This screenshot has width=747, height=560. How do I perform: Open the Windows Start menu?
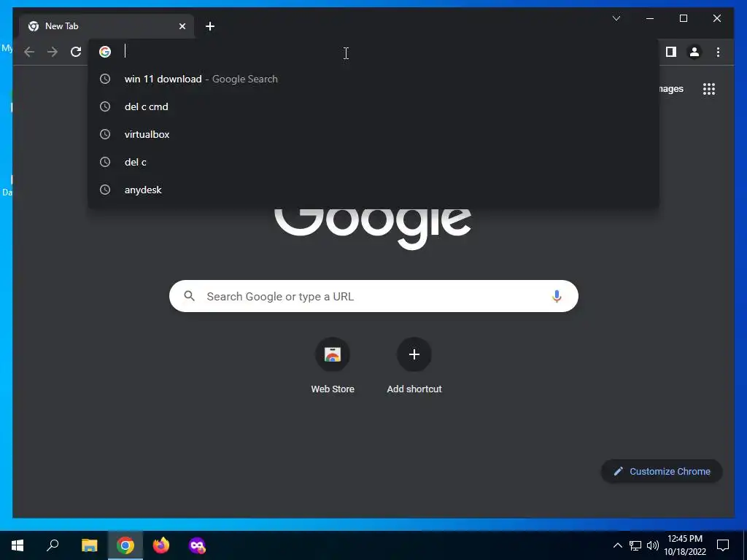[x=18, y=545]
